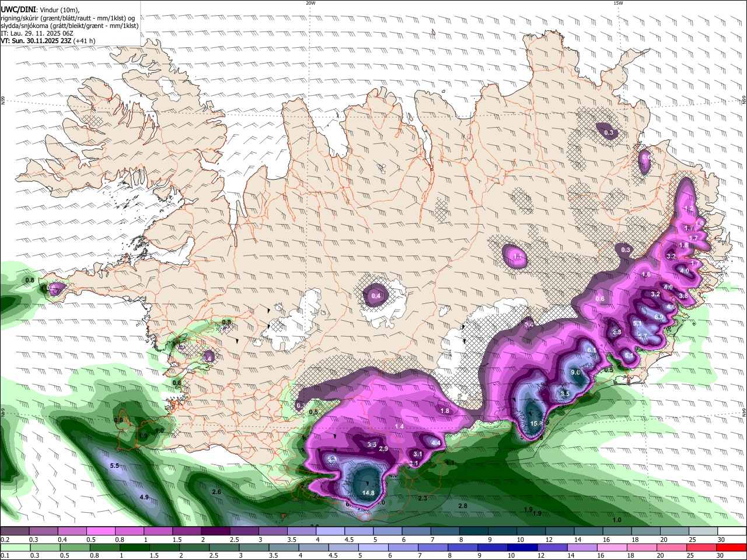The width and height of the screenshot is (747, 560).
Task: Pick bright red swatch above 30 in lower legend
Action: point(731,547)
